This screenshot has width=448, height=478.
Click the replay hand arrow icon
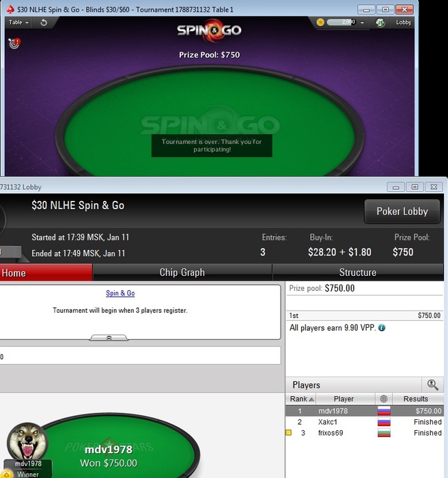(44, 23)
